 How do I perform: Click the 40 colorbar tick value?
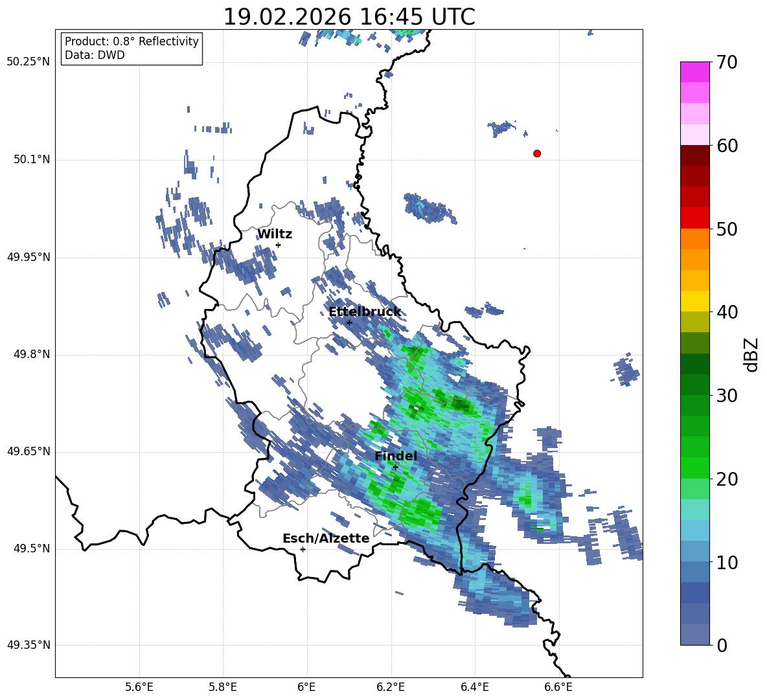tap(727, 312)
